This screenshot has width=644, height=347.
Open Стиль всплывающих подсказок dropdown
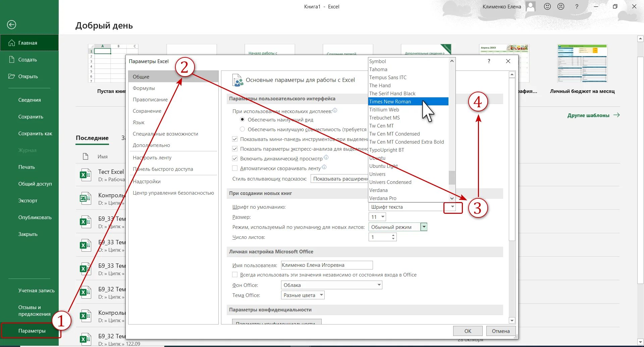[x=339, y=179]
